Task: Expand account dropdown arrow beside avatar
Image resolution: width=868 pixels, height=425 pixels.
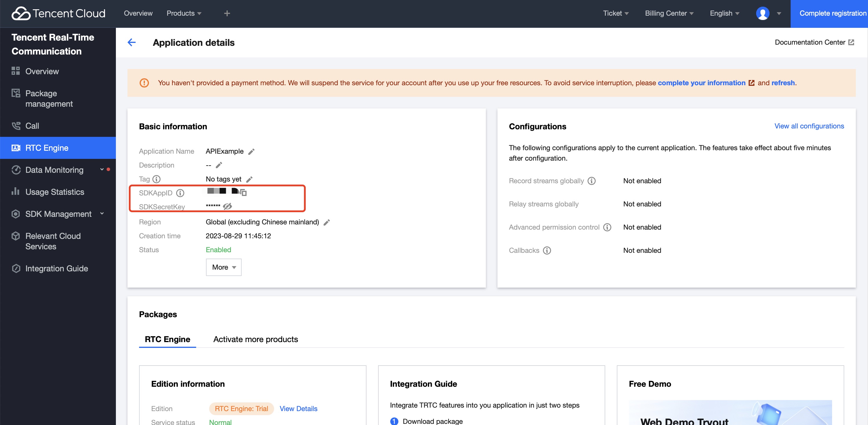Action: [x=779, y=14]
